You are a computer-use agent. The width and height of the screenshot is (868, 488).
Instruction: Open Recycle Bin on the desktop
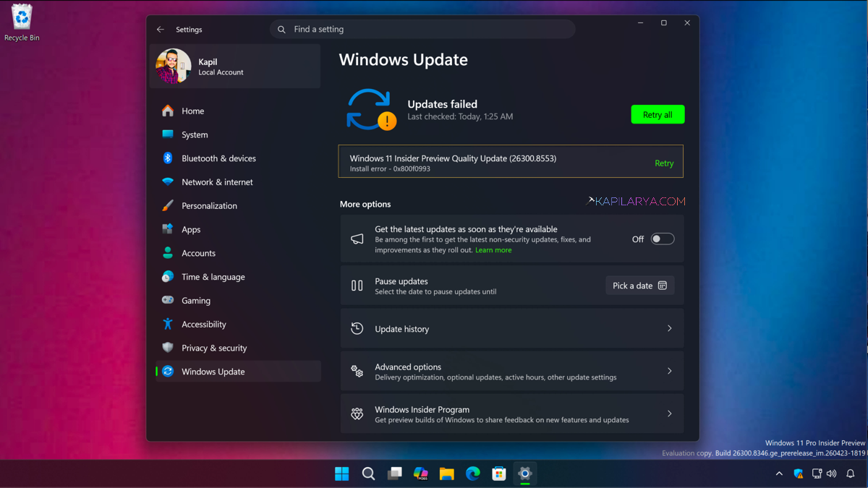tap(22, 22)
